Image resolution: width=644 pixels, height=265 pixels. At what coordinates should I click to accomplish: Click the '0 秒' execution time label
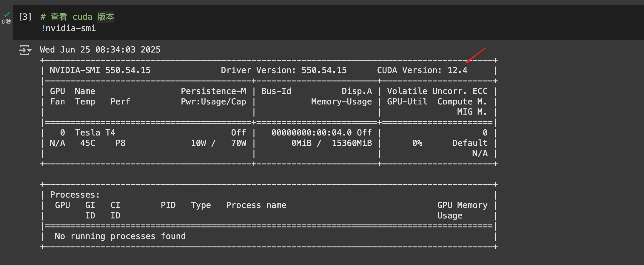pyautogui.click(x=6, y=22)
